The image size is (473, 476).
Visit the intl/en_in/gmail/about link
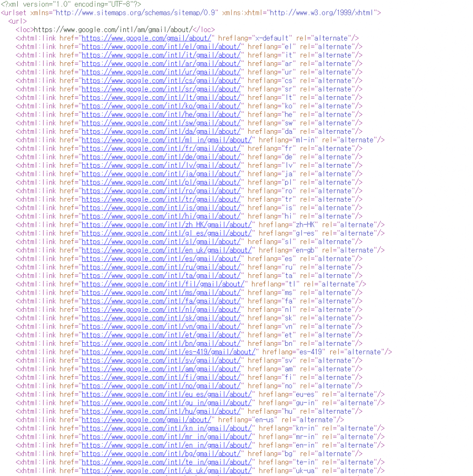(167, 446)
